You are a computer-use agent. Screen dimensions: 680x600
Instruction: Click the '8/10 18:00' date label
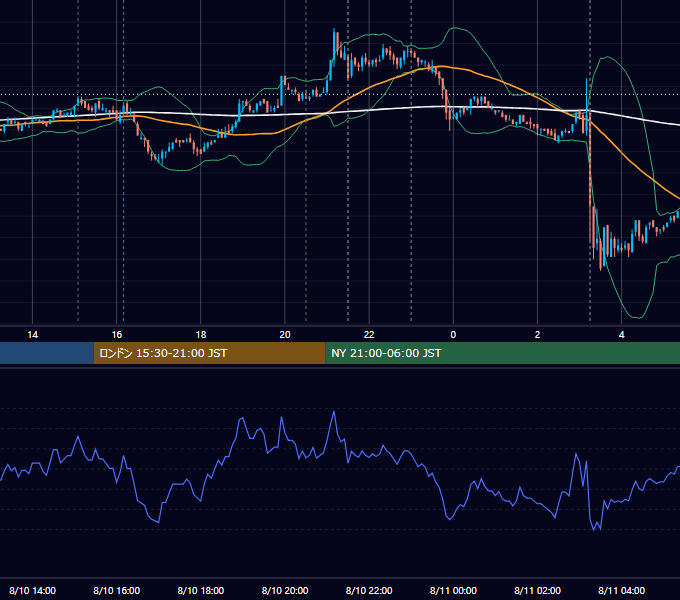[201, 590]
